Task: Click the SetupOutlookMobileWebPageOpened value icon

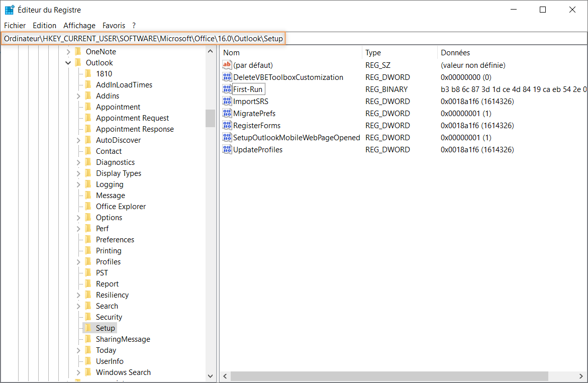Action: pyautogui.click(x=227, y=137)
